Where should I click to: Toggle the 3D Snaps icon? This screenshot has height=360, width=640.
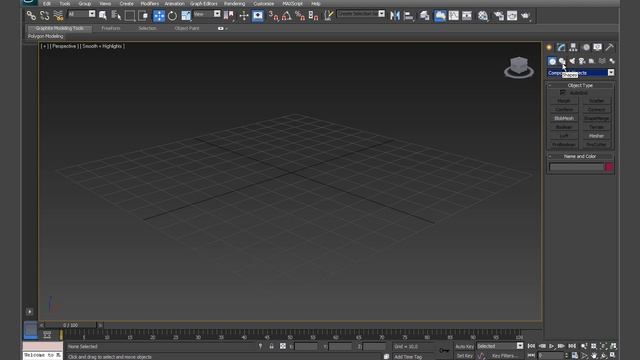pyautogui.click(x=273, y=16)
